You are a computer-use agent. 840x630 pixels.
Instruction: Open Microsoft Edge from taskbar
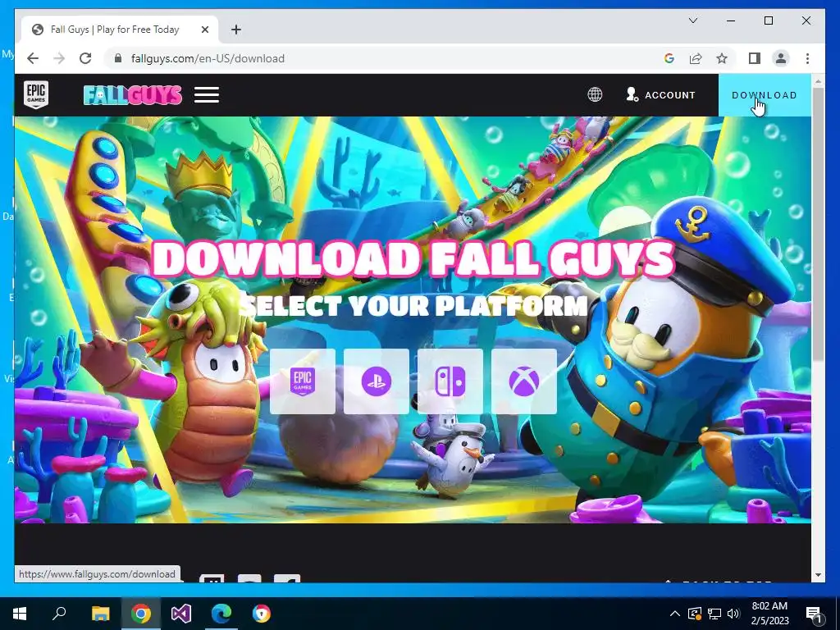(221, 614)
